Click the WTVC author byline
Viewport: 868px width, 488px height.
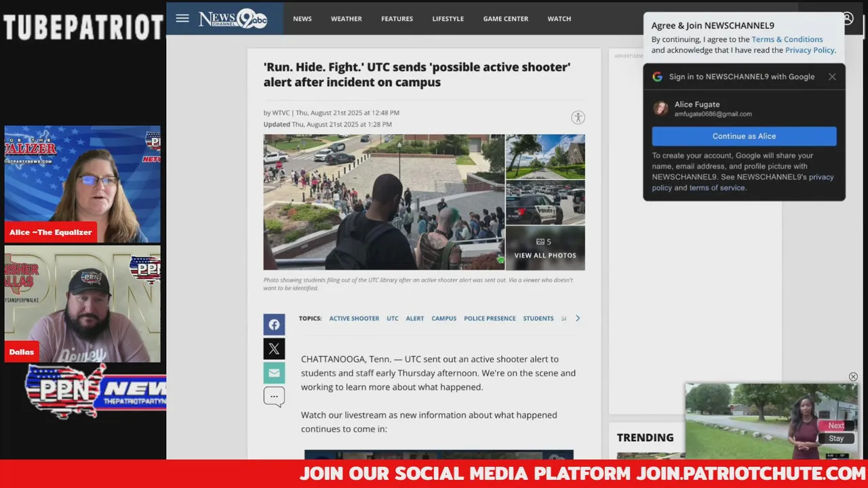[x=281, y=113]
